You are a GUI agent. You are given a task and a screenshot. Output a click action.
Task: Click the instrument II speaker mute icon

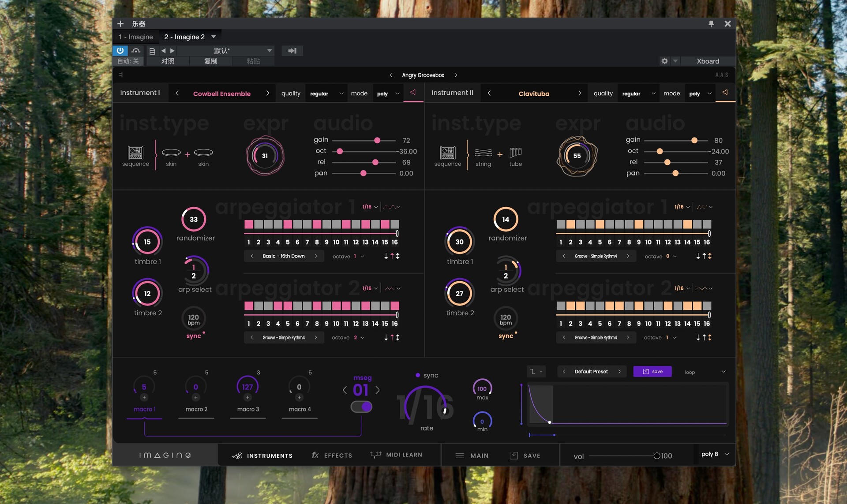coord(725,93)
